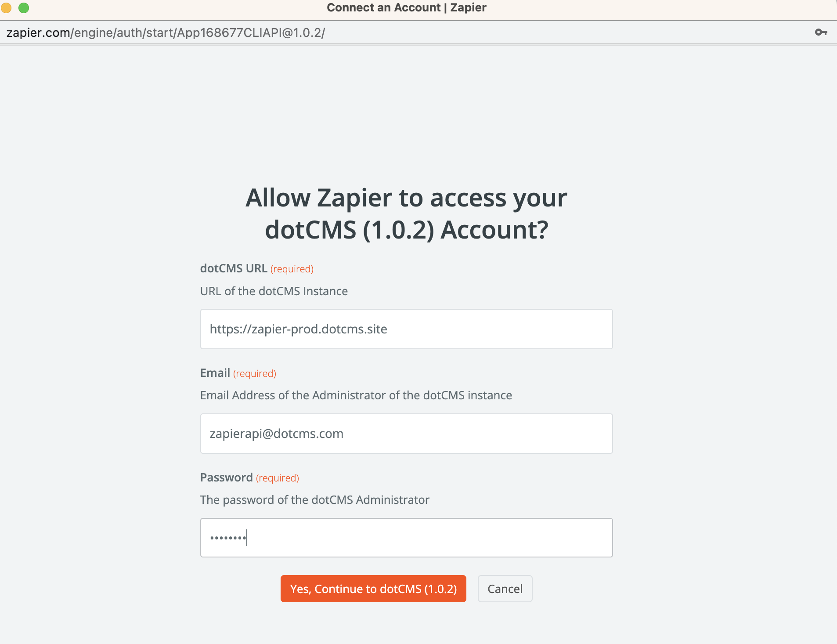Viewport: 837px width, 644px height.
Task: Focus the dotCMS URL input field
Action: (406, 329)
